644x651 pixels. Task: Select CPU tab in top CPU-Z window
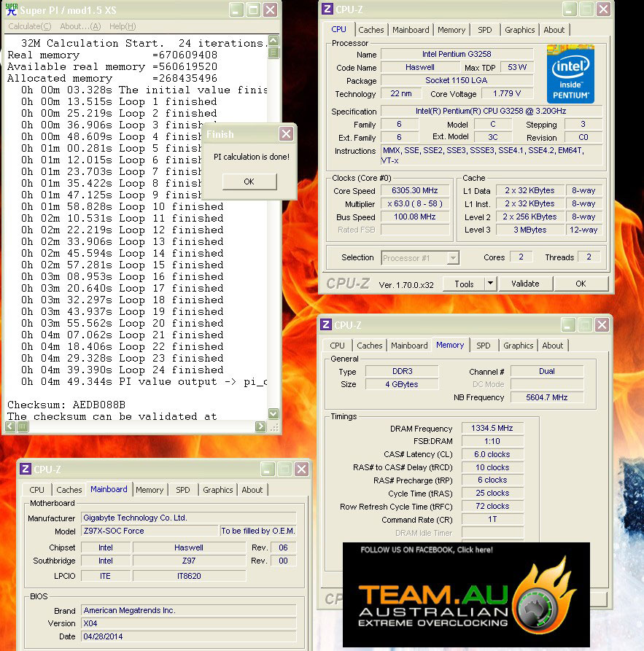(x=338, y=29)
